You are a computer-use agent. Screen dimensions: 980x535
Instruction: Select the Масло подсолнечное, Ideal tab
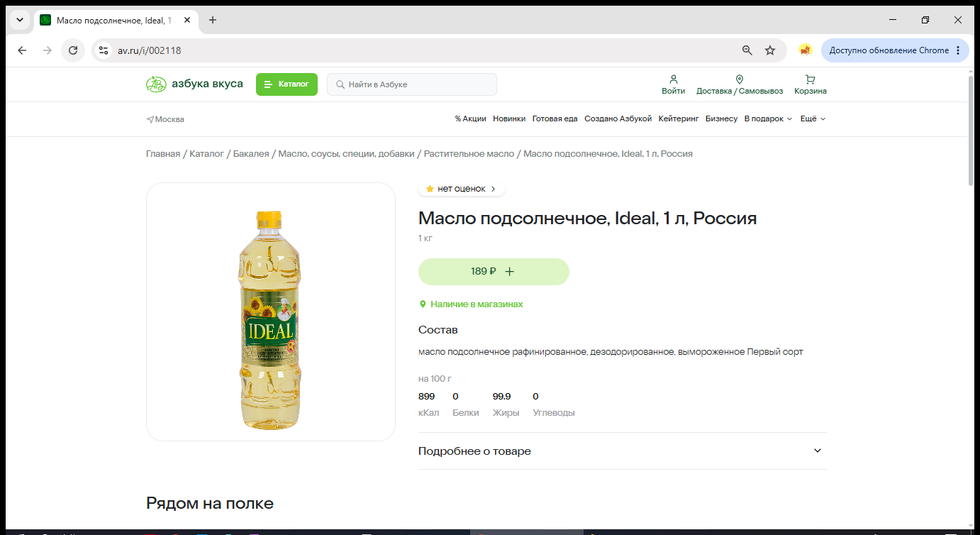click(116, 20)
